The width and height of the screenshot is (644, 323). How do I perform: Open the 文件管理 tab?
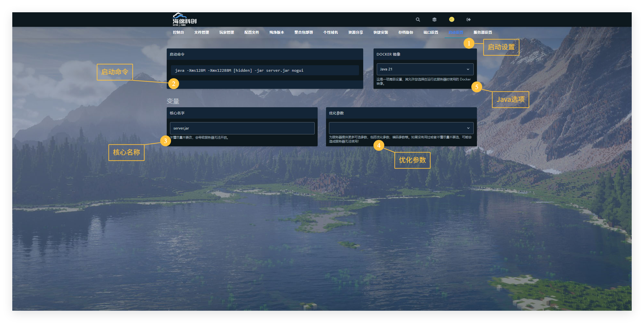201,33
